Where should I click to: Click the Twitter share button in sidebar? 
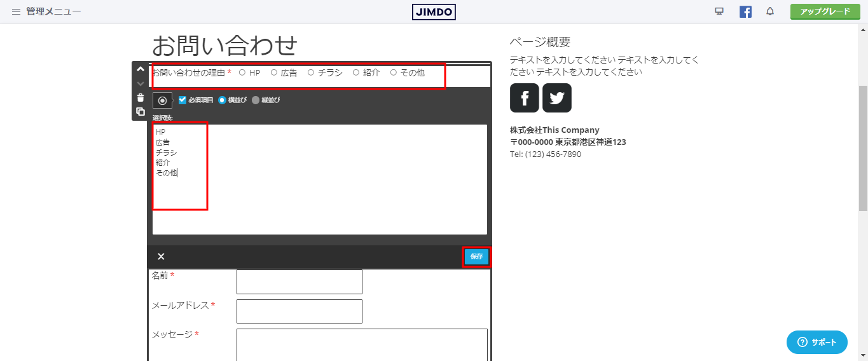557,98
